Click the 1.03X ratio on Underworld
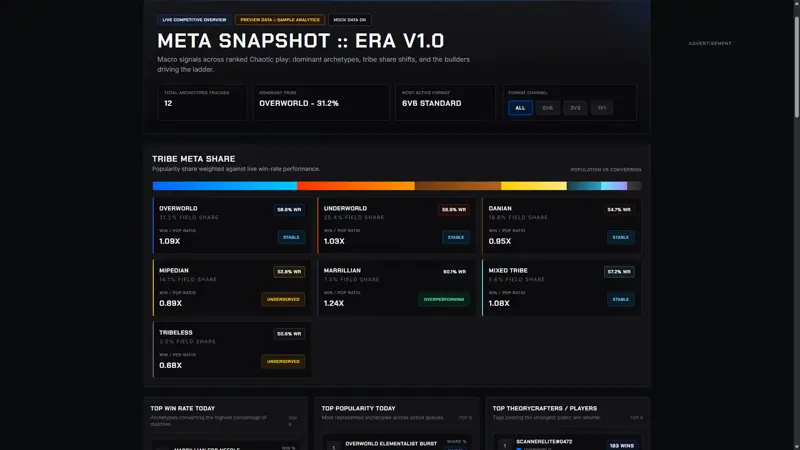Screen dimensions: 800x450 coord(334,241)
